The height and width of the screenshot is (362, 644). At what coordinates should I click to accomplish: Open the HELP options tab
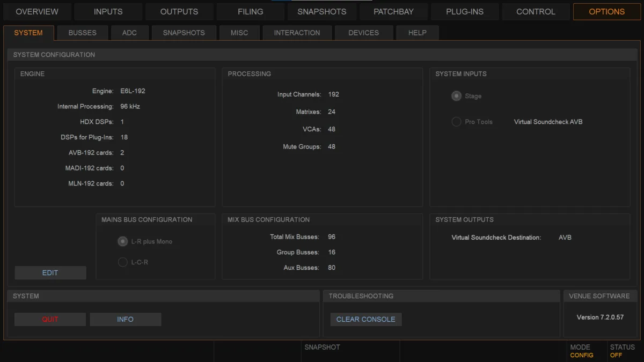click(x=417, y=33)
